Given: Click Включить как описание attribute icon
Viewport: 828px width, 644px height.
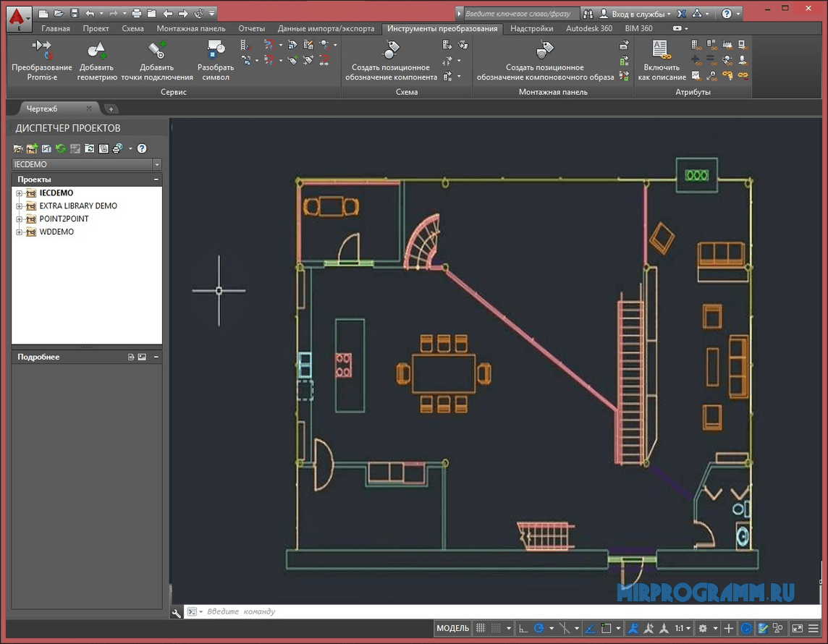Looking at the screenshot, I should (x=661, y=51).
